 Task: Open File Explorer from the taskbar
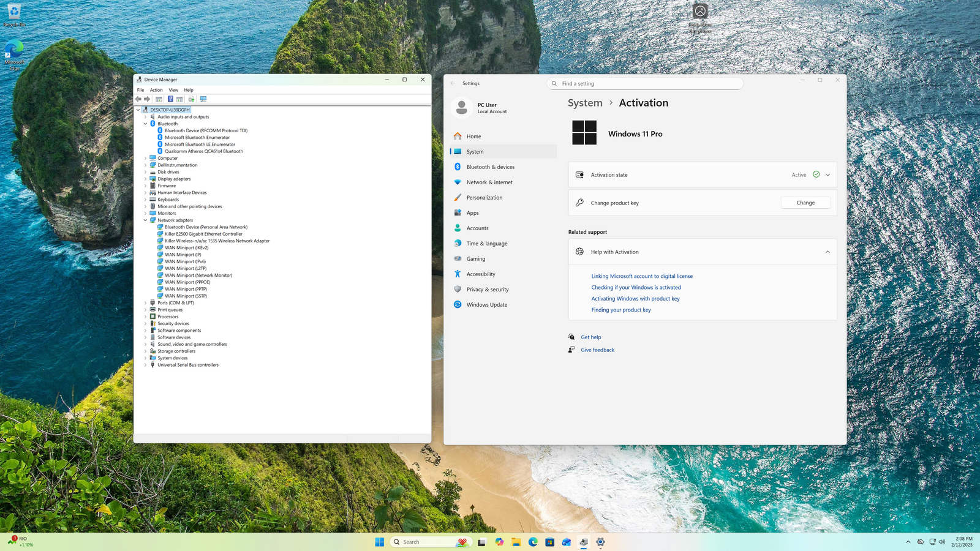click(x=516, y=542)
